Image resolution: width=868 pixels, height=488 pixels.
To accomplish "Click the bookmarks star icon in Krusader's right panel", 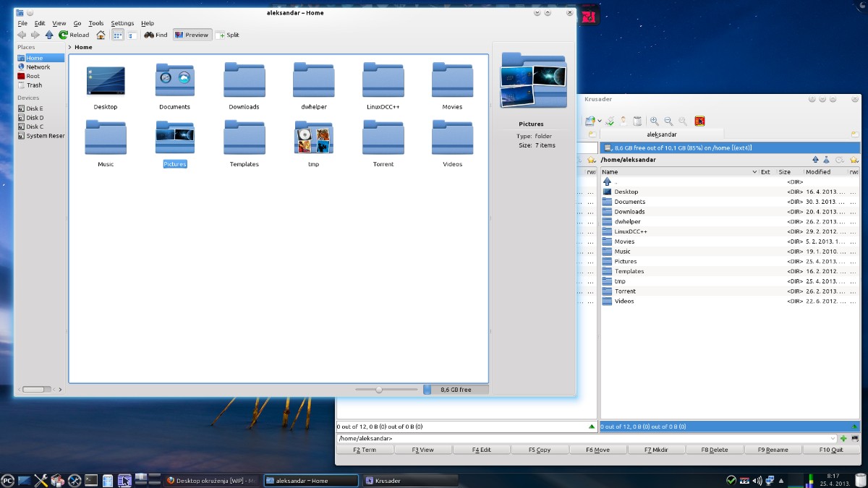I will point(854,160).
